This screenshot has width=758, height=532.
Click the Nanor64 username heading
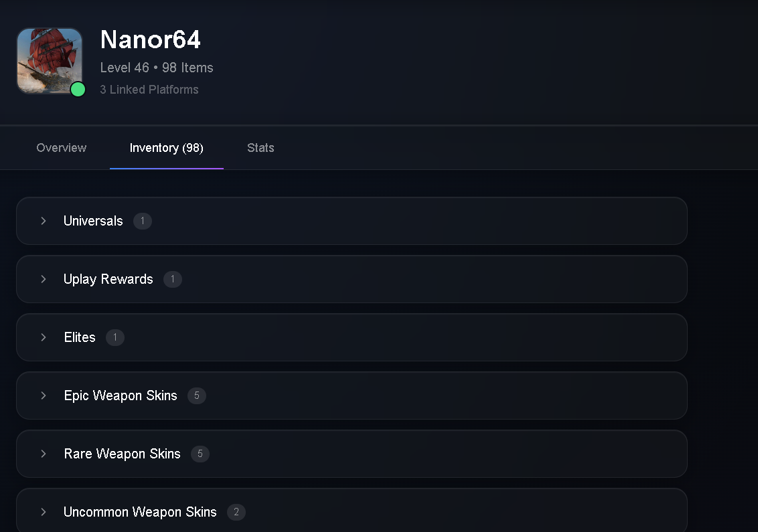151,39
